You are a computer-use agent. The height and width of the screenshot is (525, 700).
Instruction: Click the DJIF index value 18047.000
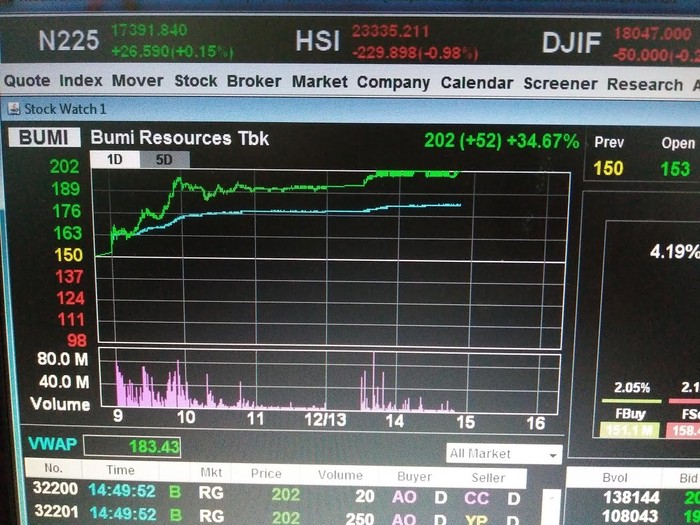[x=653, y=33]
